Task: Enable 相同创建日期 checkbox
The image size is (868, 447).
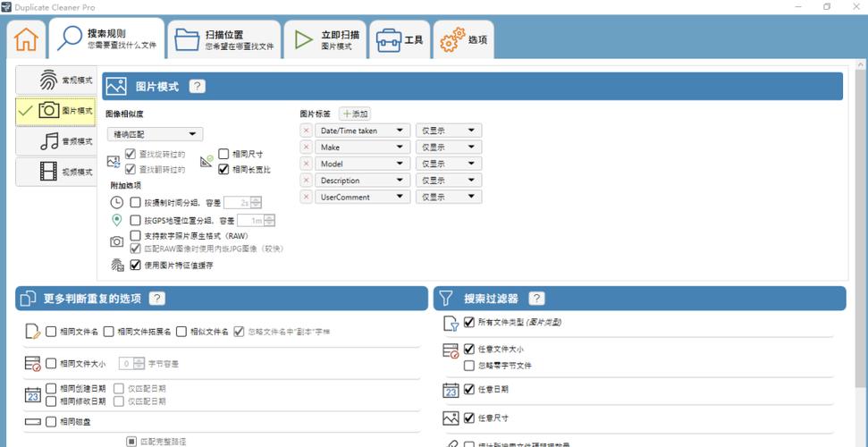Action: pyautogui.click(x=51, y=388)
